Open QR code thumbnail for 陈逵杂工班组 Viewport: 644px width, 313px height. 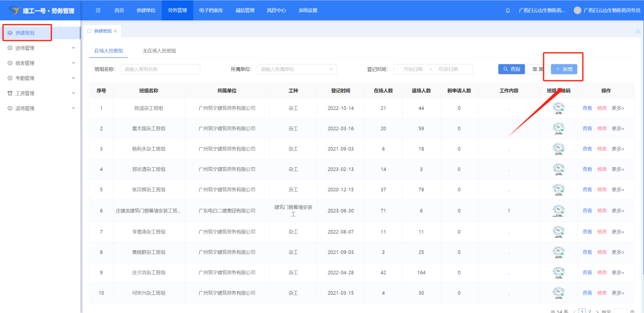point(559,108)
